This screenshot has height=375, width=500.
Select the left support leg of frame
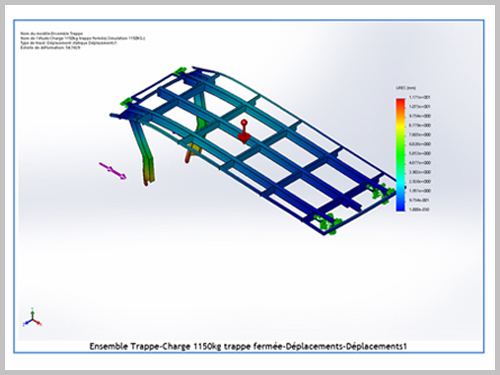pos(143,153)
